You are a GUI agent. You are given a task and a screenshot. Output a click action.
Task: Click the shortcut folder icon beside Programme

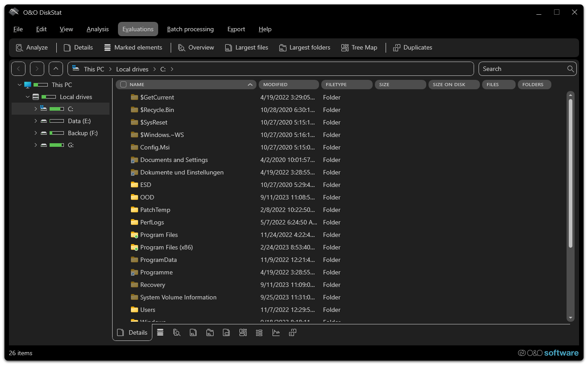click(x=134, y=272)
